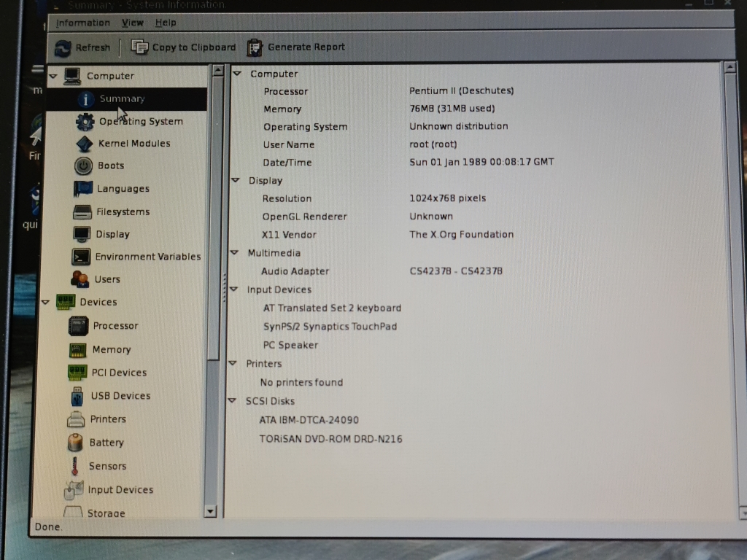
Task: Select the Languages flag icon
Action: (83, 189)
